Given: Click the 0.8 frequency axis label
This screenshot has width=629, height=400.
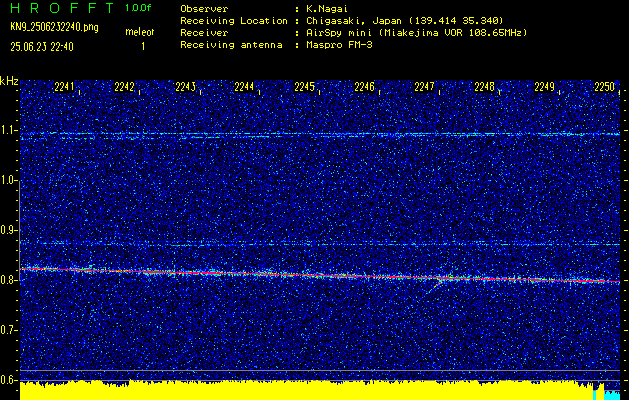Looking at the screenshot, I should [x=7, y=280].
